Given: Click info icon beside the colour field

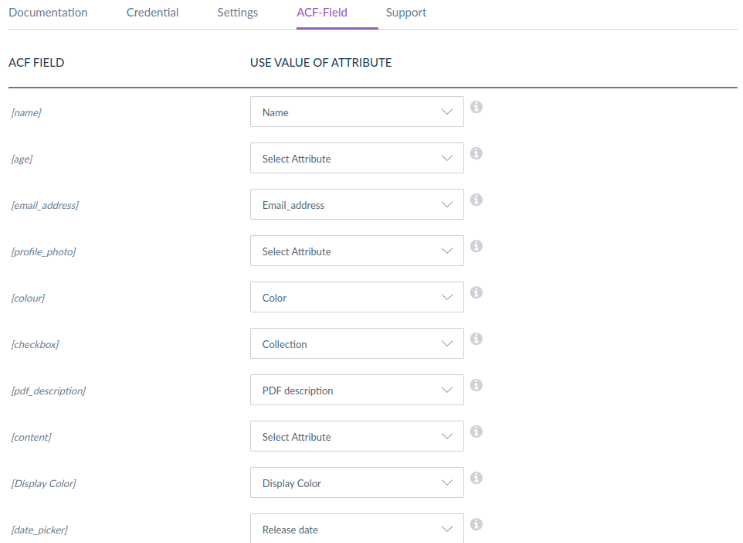Looking at the screenshot, I should 477,292.
